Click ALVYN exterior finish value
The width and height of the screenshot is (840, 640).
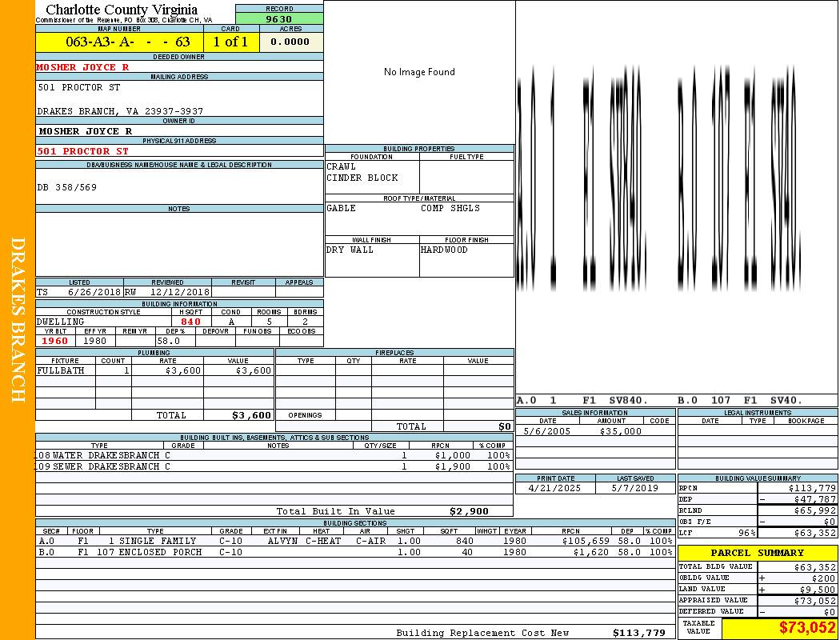(x=282, y=541)
